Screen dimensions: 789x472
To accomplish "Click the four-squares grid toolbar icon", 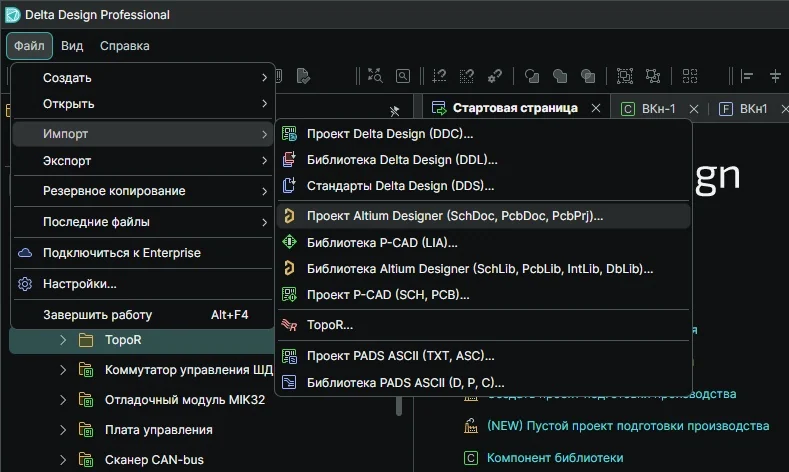I will [690, 76].
